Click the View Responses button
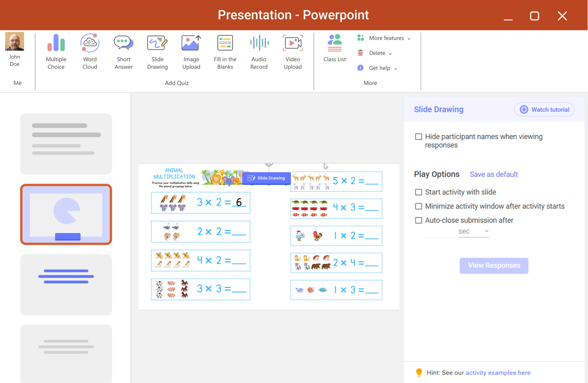The image size is (588, 383). pos(494,265)
